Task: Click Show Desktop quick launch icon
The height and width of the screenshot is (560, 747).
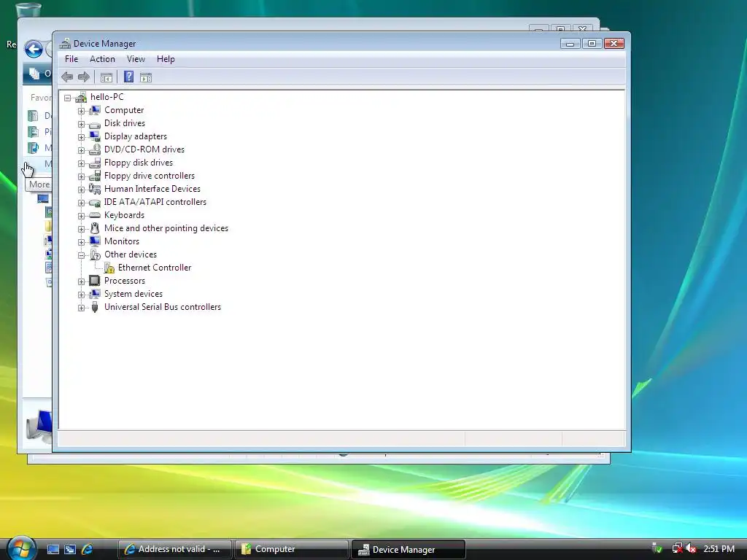Action: (53, 549)
